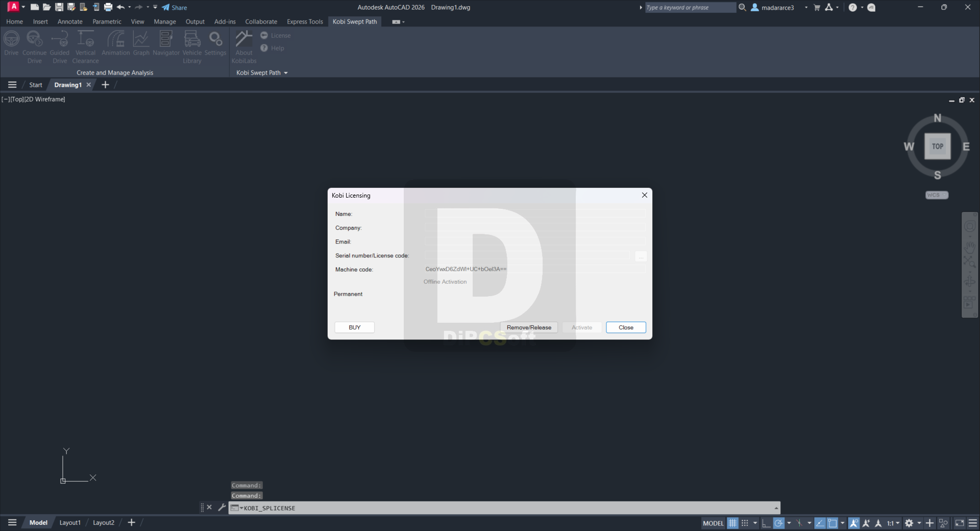This screenshot has height=531, width=980.
Task: Toggle polar tracking in status bar
Action: point(778,523)
